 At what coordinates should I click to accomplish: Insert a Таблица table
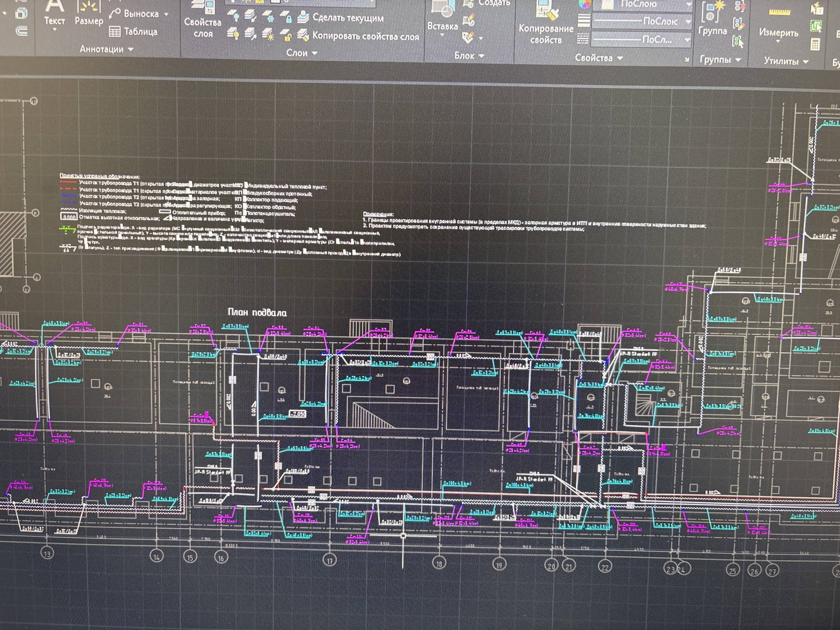coord(133,32)
